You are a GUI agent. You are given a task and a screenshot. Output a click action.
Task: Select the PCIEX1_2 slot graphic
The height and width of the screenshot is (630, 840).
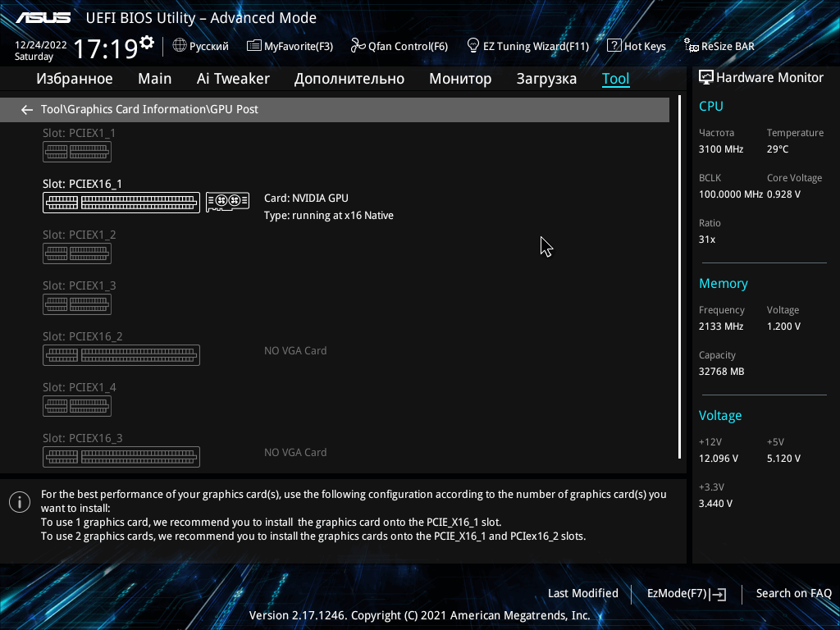[77, 253]
